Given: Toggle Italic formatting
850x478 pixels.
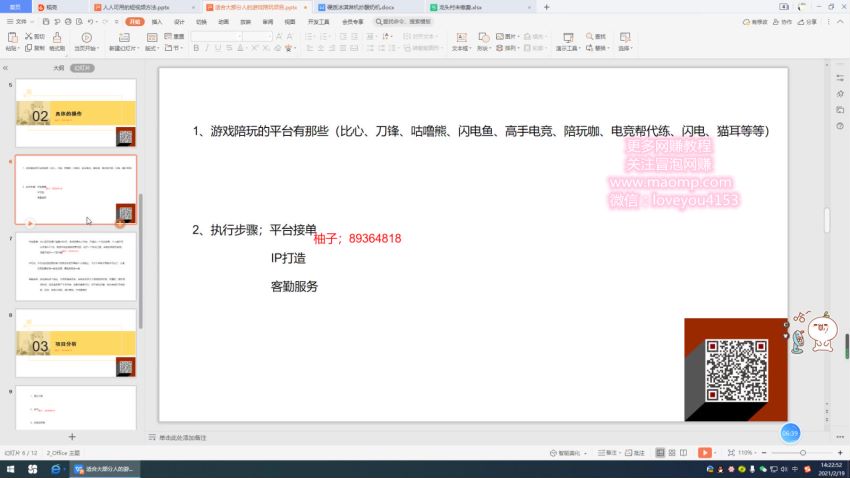Looking at the screenshot, I should 207,48.
